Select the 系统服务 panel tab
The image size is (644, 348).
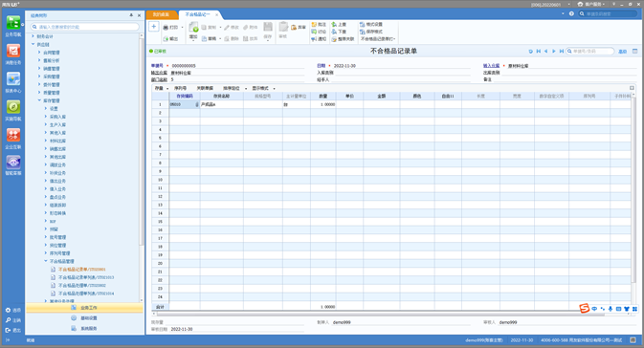click(84, 328)
